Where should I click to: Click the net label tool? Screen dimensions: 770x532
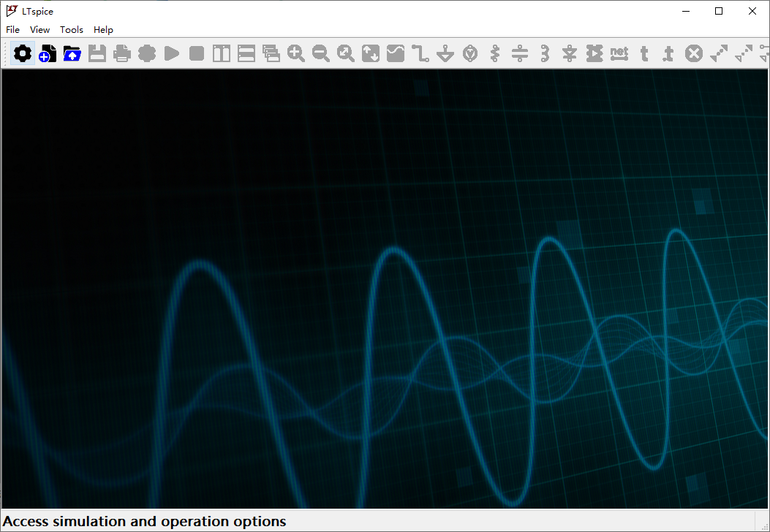click(x=619, y=53)
